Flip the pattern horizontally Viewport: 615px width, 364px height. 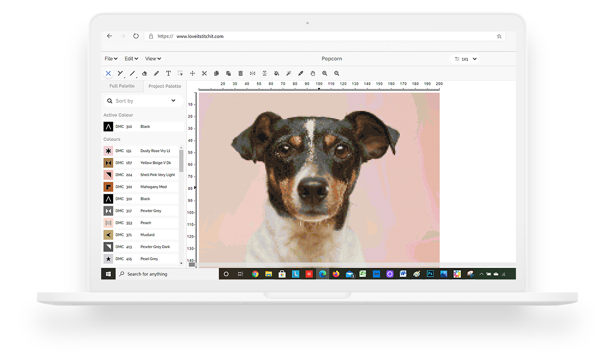pyautogui.click(x=252, y=73)
